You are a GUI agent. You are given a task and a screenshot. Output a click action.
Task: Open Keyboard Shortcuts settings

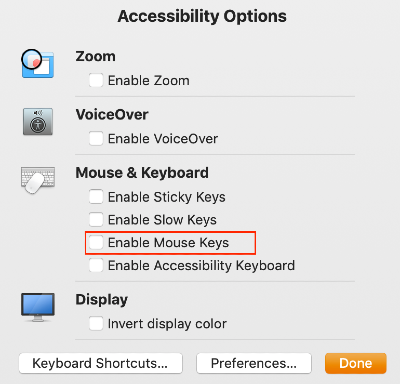(101, 363)
